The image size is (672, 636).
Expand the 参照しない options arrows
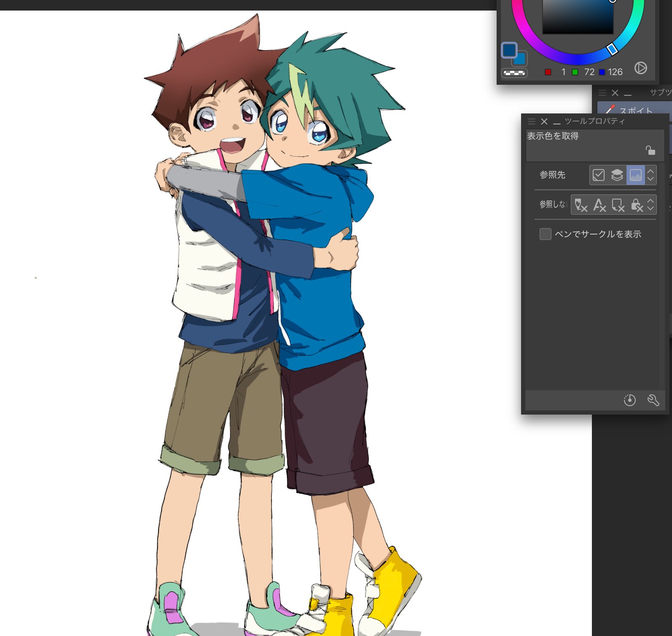[650, 205]
